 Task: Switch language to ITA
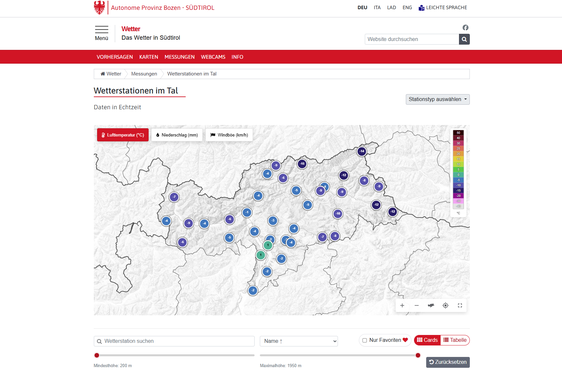click(x=377, y=8)
